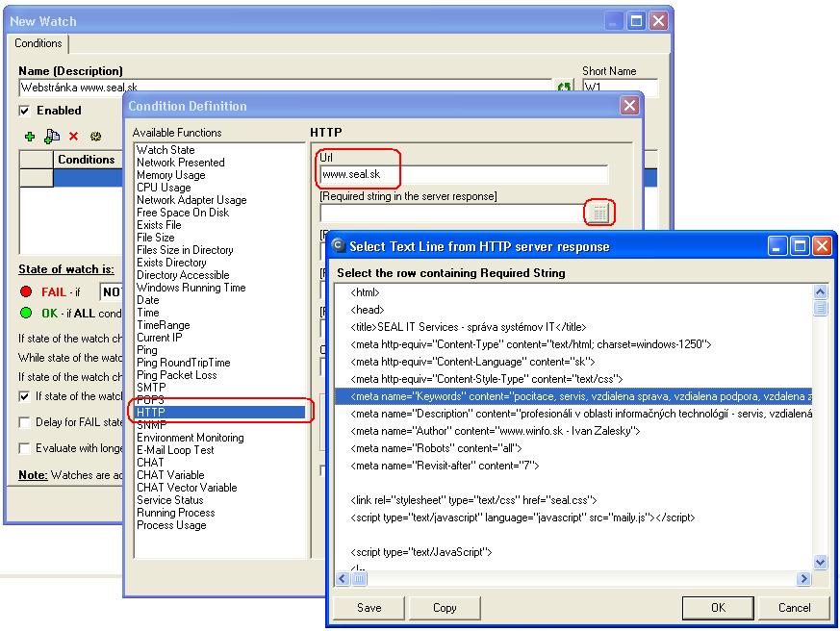Close the Condition Definition dialog
Screen dimensions: 840x631
[629, 106]
